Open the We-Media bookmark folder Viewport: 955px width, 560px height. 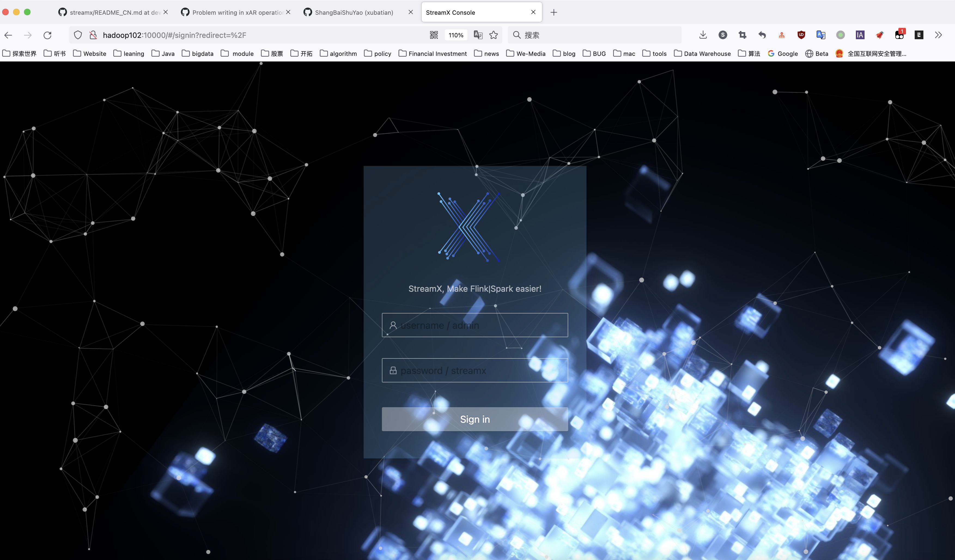click(526, 53)
